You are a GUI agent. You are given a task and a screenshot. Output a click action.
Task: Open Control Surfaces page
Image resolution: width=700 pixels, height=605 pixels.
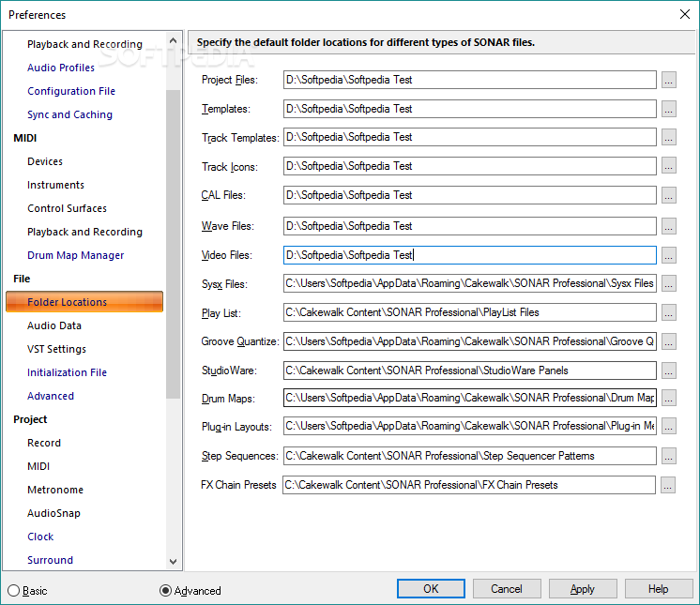pos(67,208)
